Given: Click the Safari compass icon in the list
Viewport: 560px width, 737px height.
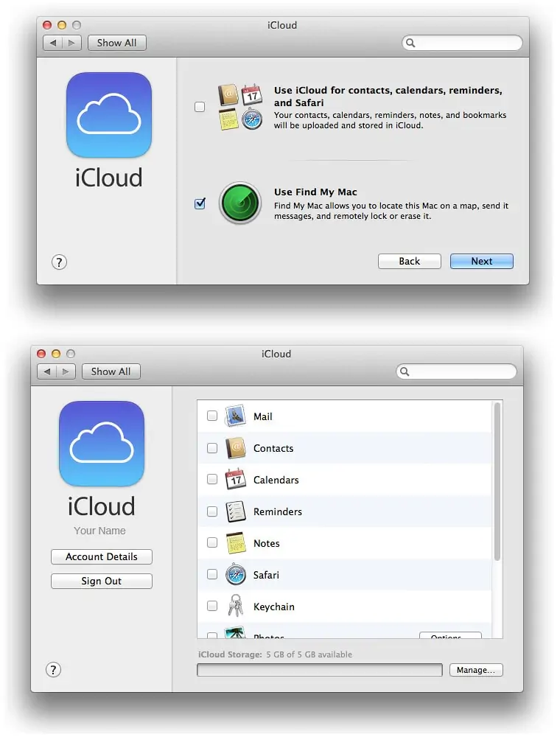Looking at the screenshot, I should click(x=235, y=574).
